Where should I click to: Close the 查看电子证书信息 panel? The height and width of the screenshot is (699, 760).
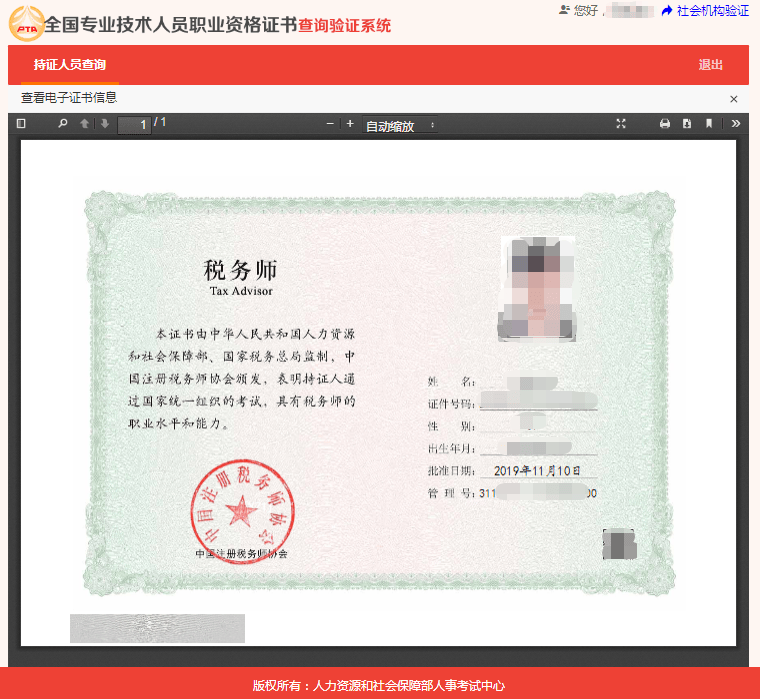coord(733,99)
